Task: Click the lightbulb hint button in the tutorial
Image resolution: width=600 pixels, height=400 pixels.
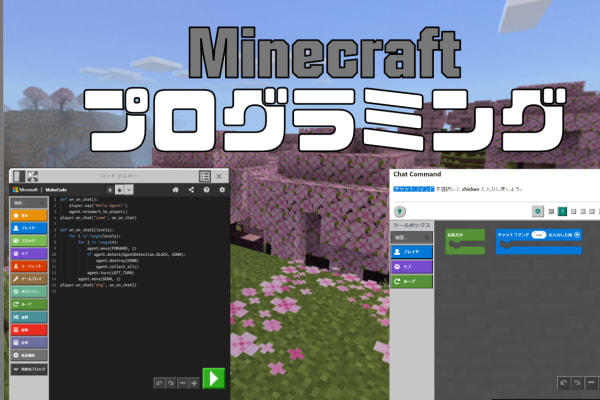Action: (400, 211)
